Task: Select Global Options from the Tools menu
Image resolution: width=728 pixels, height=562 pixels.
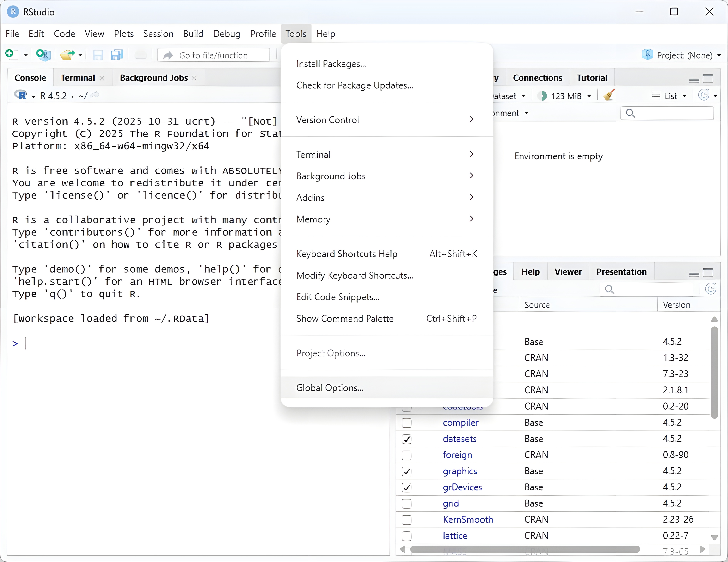Action: click(x=330, y=388)
